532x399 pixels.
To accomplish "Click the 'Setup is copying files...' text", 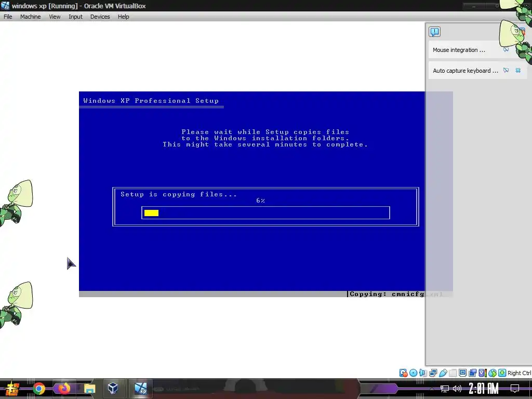I will pyautogui.click(x=179, y=194).
